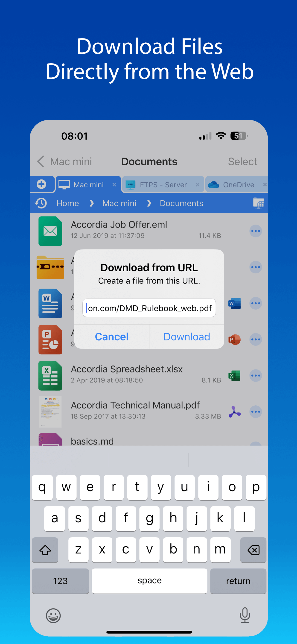Open the Accordia Technical Manual.pdf thumbnail
The width and height of the screenshot is (297, 644).
point(50,412)
